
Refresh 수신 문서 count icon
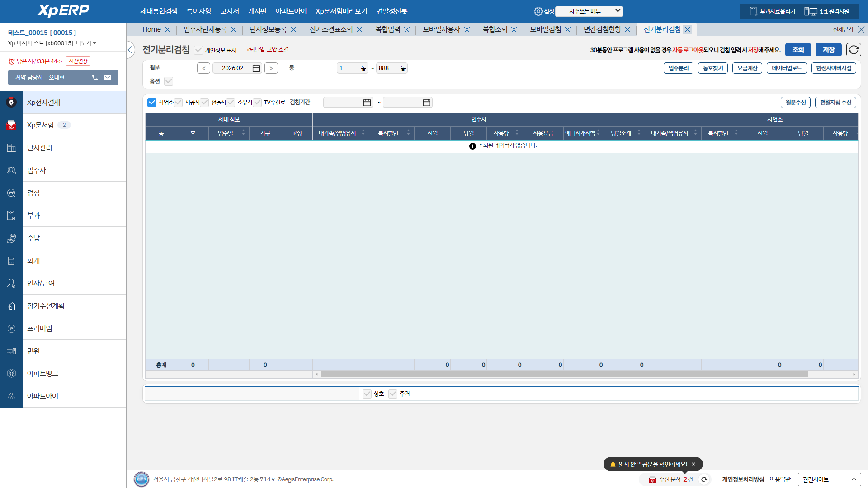(704, 479)
